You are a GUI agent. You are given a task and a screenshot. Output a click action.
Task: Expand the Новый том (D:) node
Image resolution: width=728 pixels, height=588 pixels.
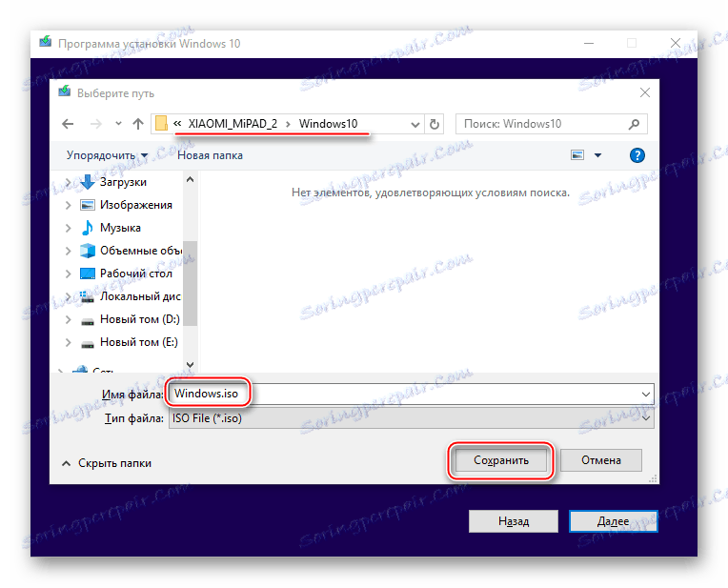click(69, 319)
